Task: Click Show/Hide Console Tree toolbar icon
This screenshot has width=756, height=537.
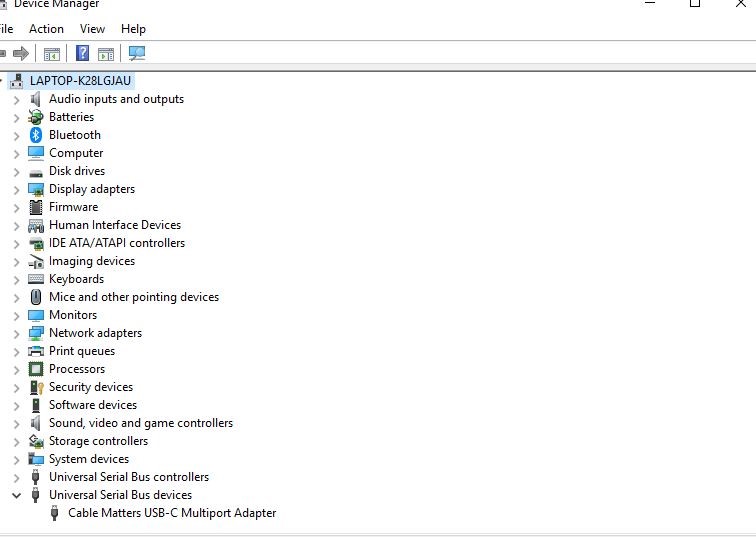Action: coord(52,54)
